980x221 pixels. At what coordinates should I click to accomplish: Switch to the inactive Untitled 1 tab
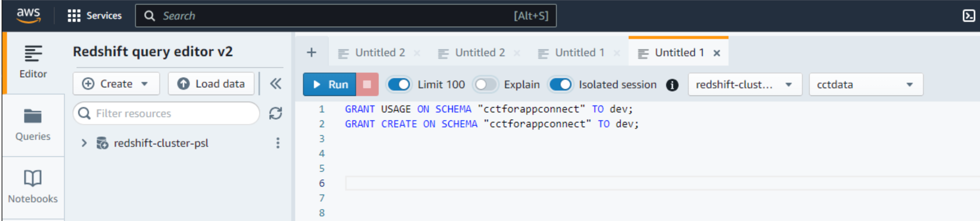[x=580, y=52]
